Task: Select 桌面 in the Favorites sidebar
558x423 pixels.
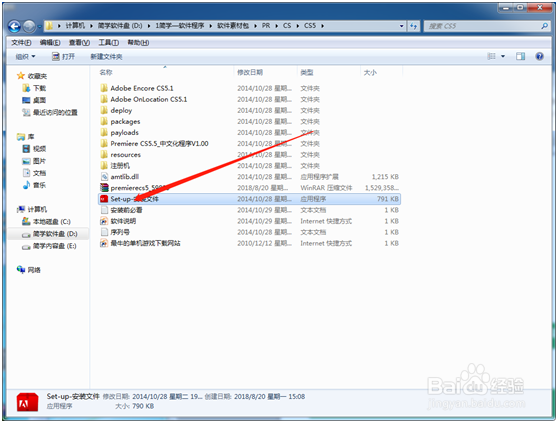Action: point(39,100)
